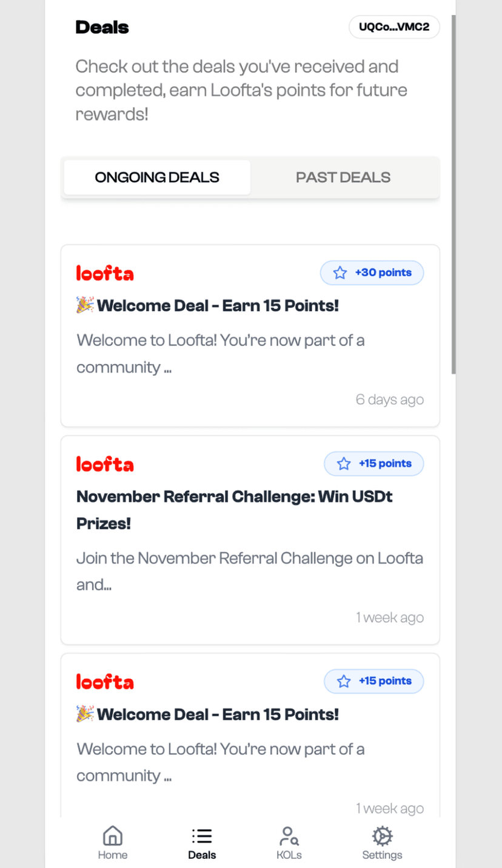Click the party popper emoji on the first deal
This screenshot has width=502, height=868.
pyautogui.click(x=85, y=305)
